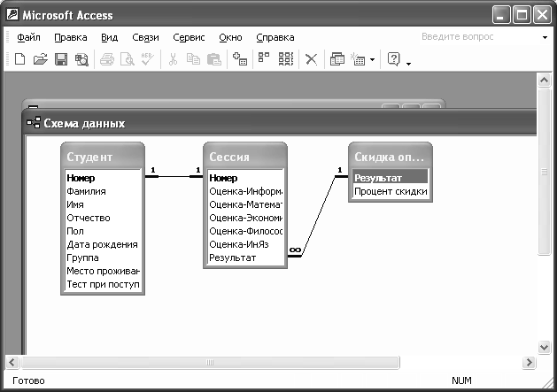Select Группа field in Студент table

coord(103,257)
